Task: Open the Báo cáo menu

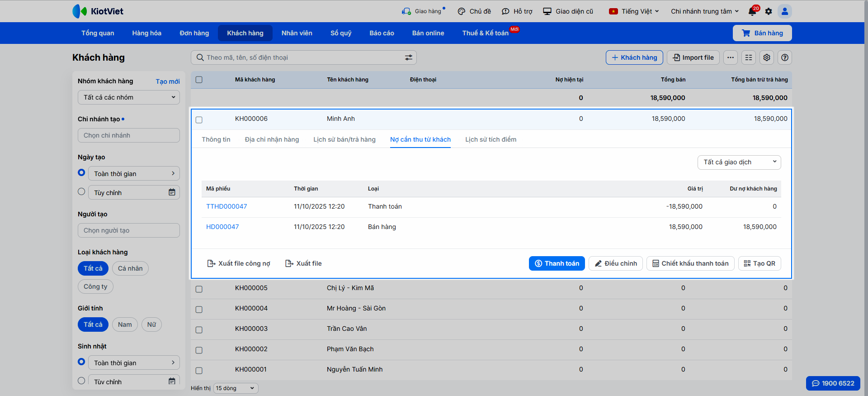Action: click(382, 33)
